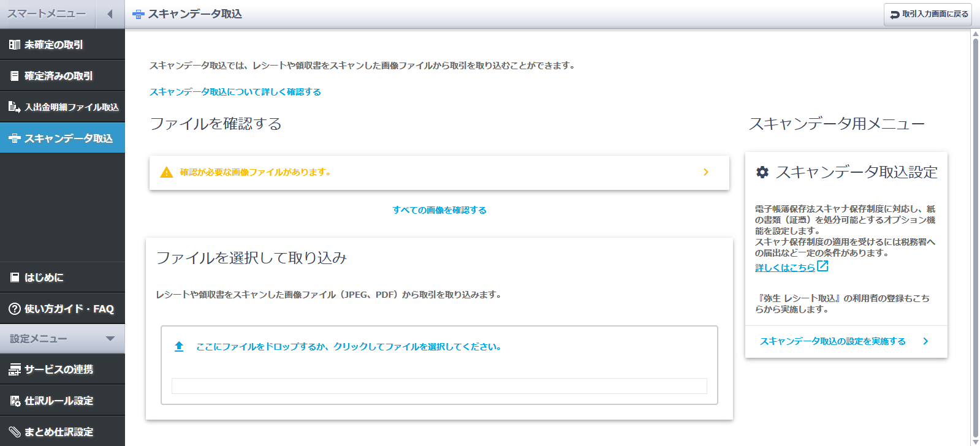
Task: Click the 取引入力画面に戻る button
Action: [x=929, y=14]
